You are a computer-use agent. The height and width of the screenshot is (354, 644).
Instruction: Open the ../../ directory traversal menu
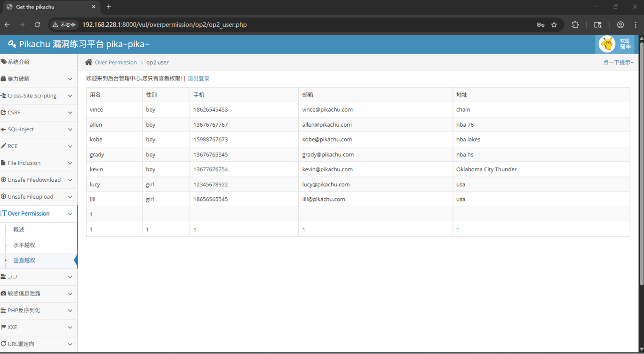coord(39,277)
